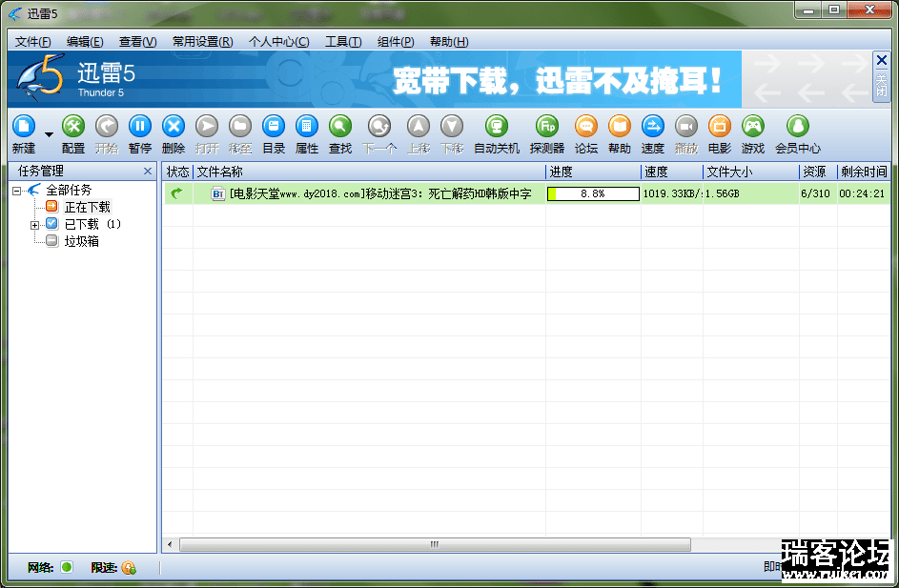Click the 上移 (Move up) icon

pyautogui.click(x=418, y=127)
